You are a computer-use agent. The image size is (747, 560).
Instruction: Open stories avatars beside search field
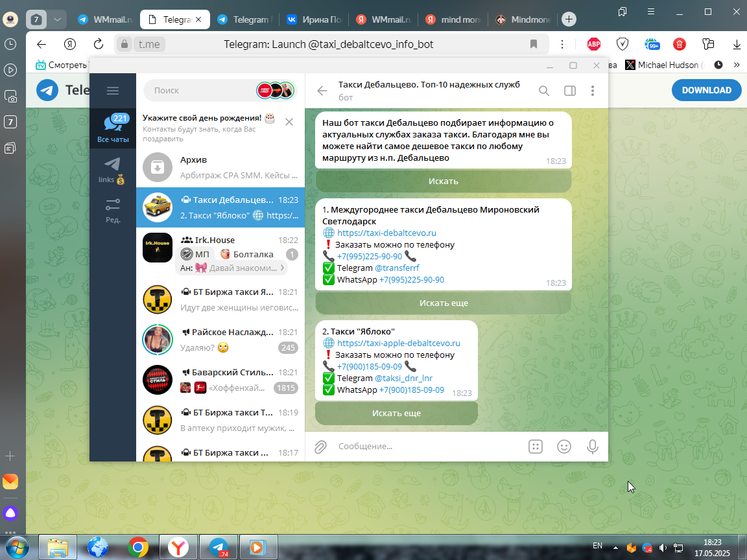276,91
